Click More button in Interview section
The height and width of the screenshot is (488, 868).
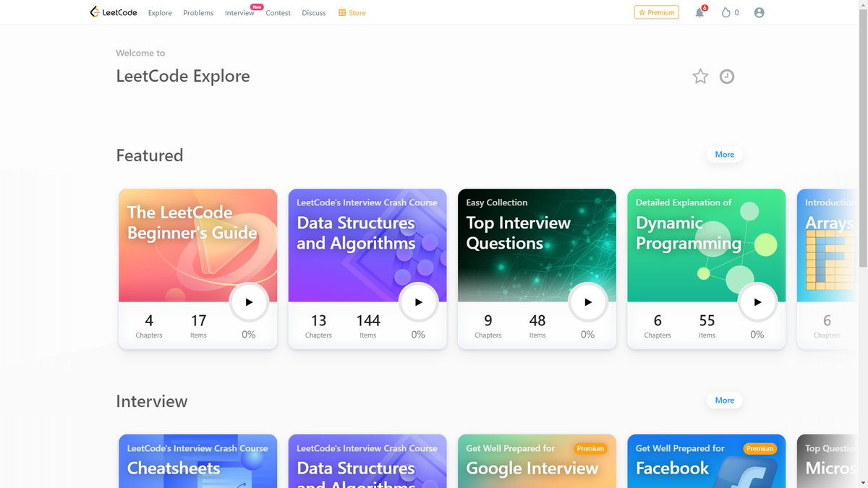point(725,400)
